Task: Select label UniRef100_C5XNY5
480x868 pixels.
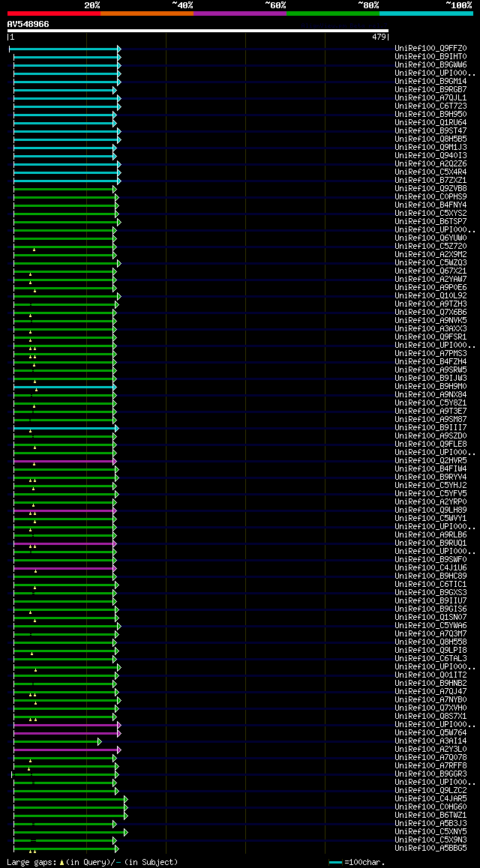Action: (x=430, y=832)
